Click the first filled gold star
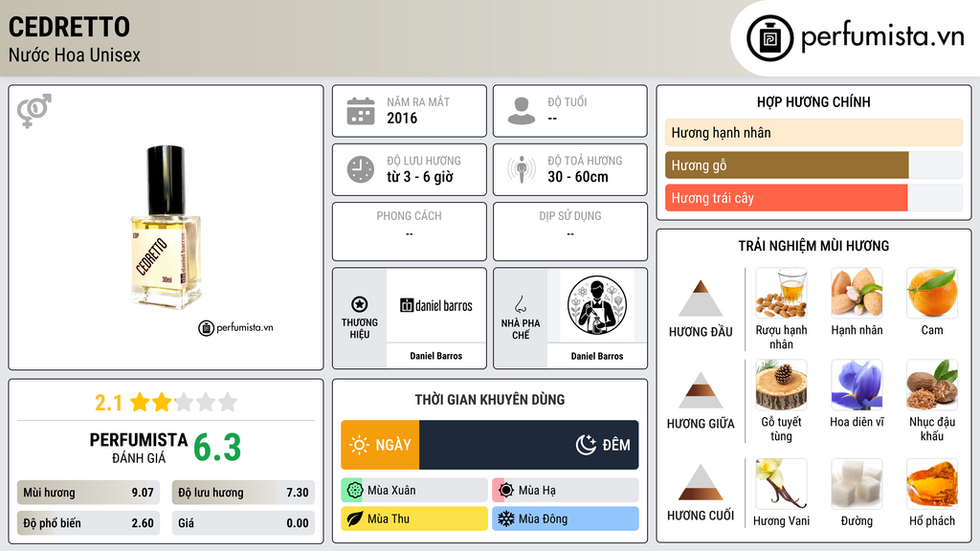Screen dimensions: 980x551 [x=140, y=402]
